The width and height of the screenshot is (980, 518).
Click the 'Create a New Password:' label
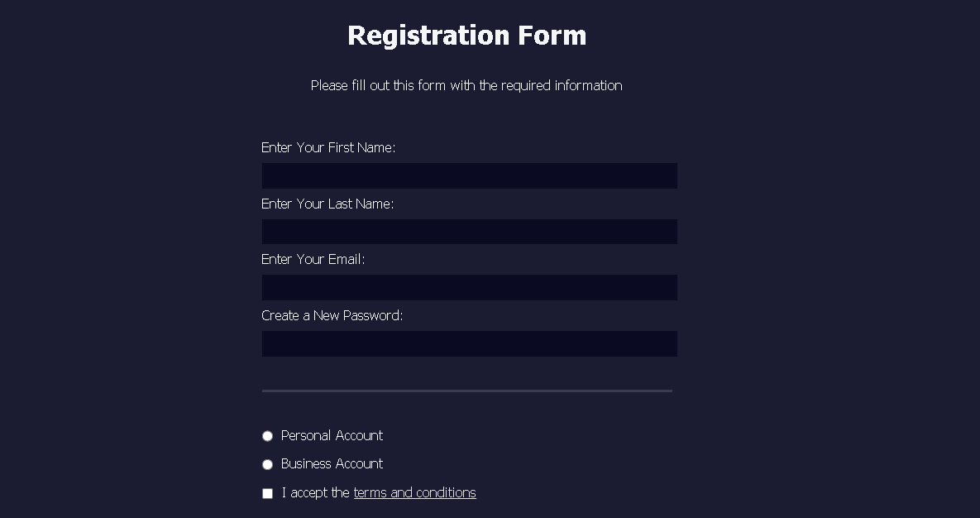point(332,315)
